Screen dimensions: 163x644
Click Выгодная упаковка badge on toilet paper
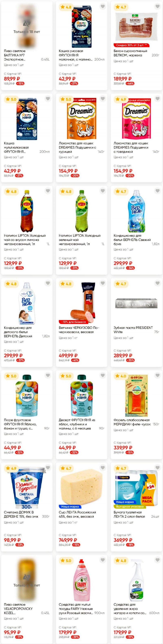pos(130,506)
